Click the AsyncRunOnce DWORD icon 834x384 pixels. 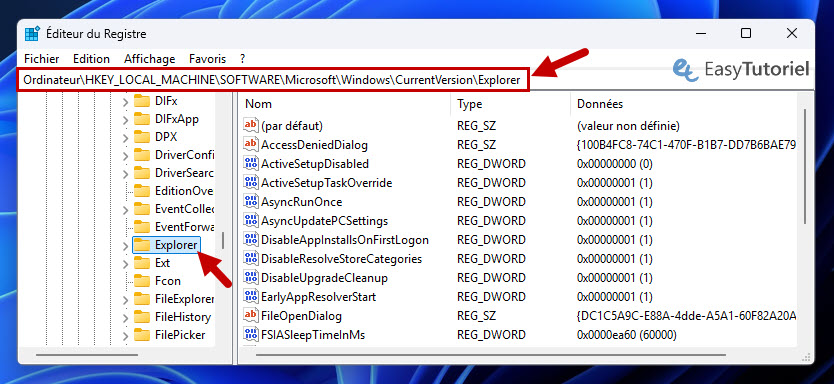point(251,202)
